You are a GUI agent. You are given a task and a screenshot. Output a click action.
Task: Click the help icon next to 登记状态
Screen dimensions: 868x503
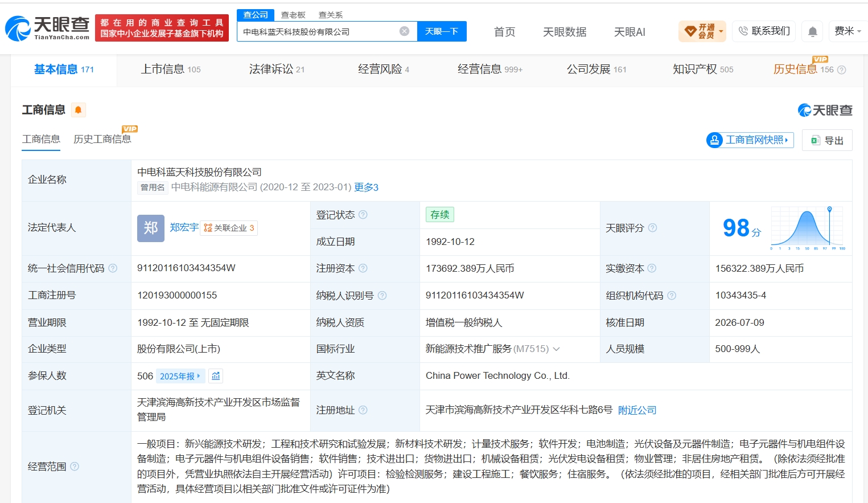pos(363,215)
